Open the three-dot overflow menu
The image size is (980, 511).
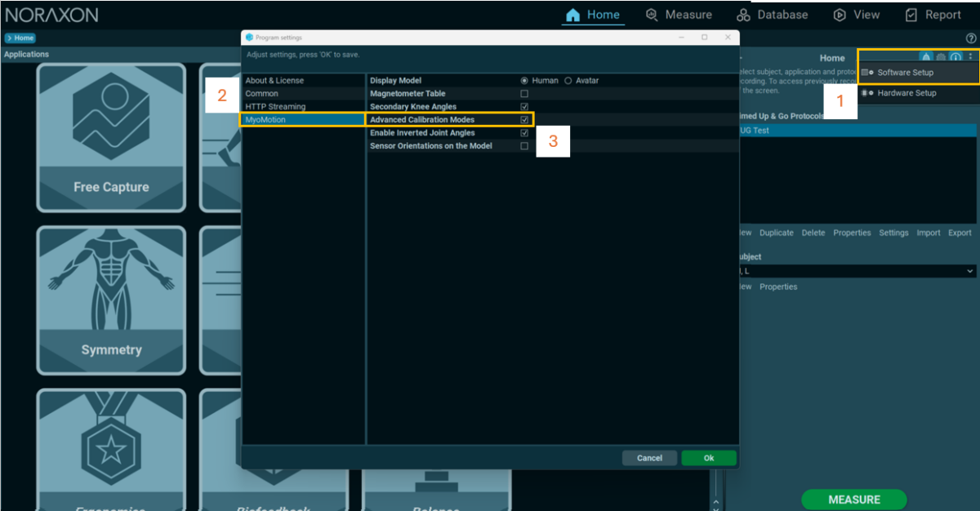pyautogui.click(x=970, y=56)
